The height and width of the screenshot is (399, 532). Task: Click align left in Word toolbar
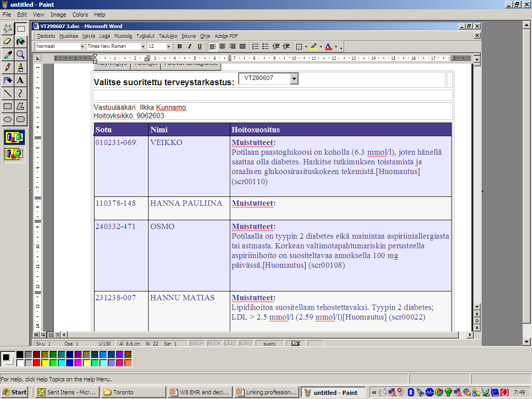(212, 46)
